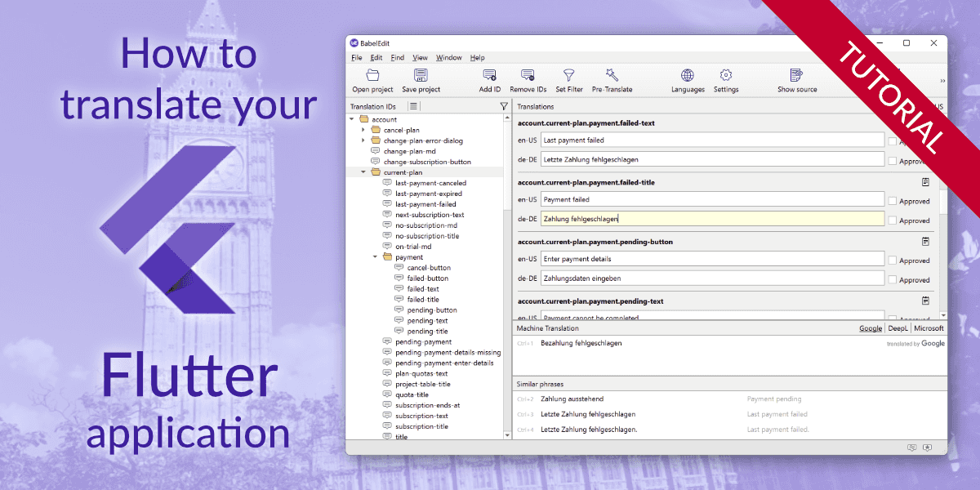980x490 pixels.
Task: Open comment icon for pending-button entry
Action: point(925,242)
